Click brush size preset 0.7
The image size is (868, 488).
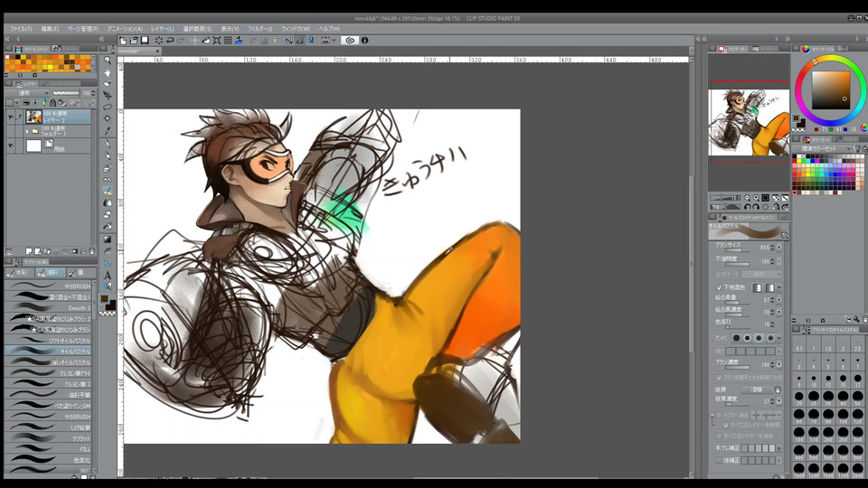tap(798, 345)
